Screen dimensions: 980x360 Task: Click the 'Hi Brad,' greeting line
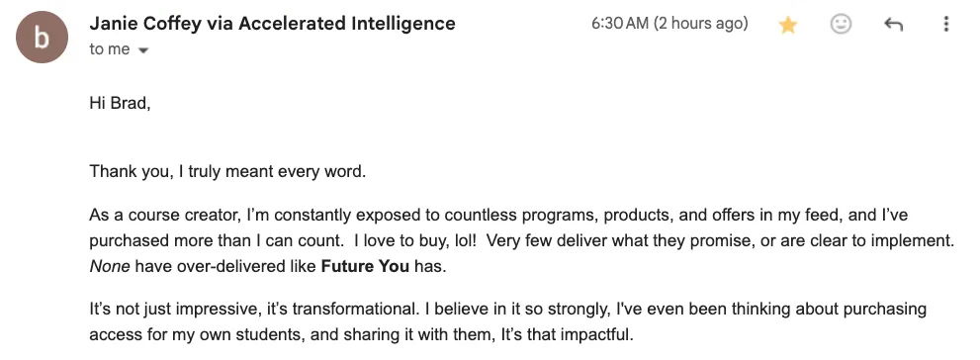120,103
